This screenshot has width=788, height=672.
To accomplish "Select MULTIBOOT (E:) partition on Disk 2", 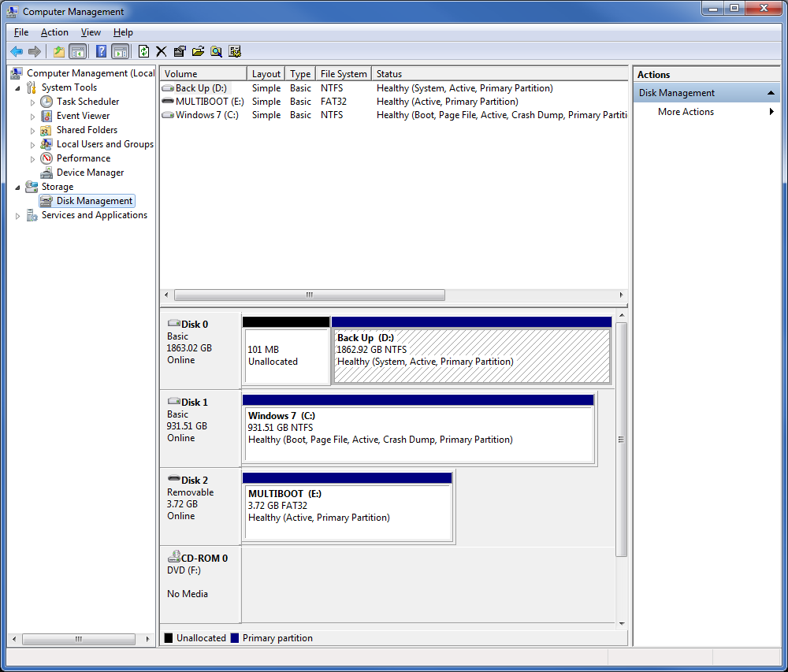I will pos(348,511).
